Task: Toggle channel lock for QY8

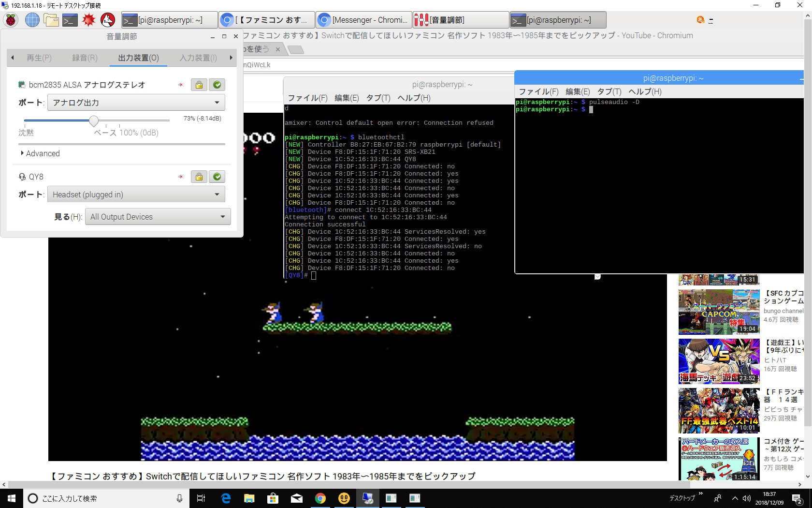Action: tap(199, 177)
